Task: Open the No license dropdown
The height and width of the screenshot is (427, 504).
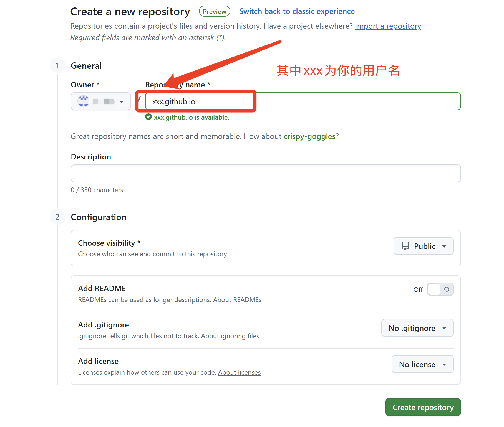Action: 422,364
